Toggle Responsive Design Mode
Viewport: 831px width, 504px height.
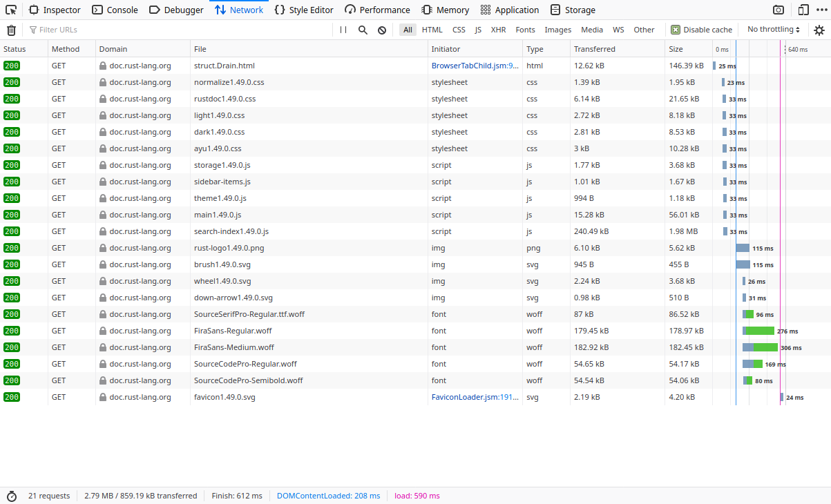tap(802, 10)
